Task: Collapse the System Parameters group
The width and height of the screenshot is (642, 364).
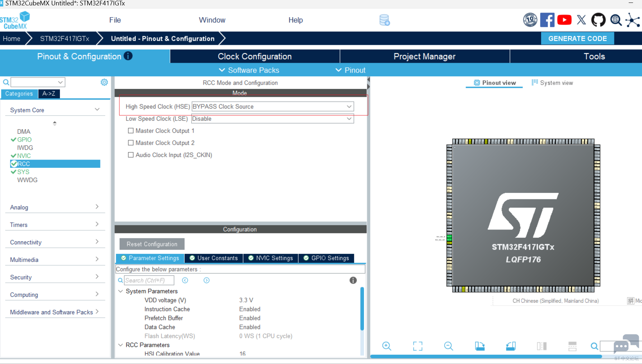Action: tap(121, 291)
